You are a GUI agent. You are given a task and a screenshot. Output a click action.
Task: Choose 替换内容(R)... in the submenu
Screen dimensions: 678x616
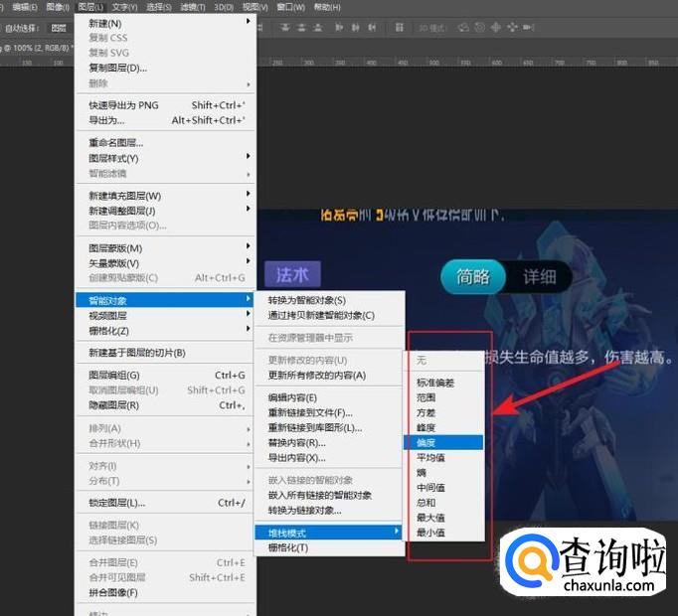[x=329, y=443]
